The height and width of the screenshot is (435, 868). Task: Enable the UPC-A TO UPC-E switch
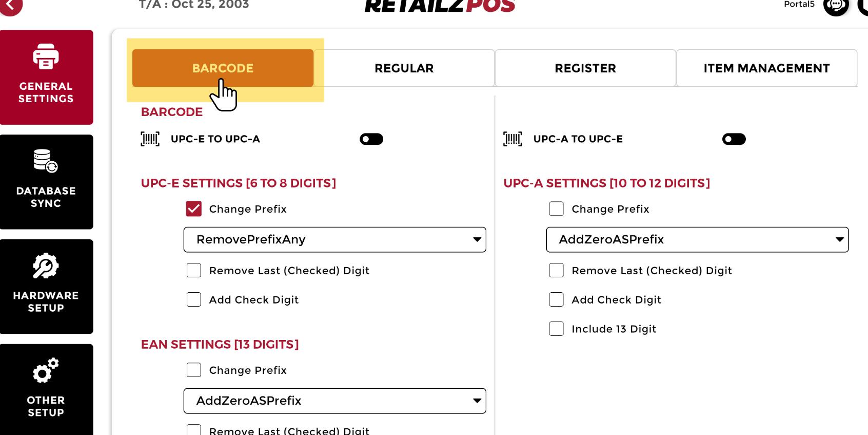[x=734, y=139]
